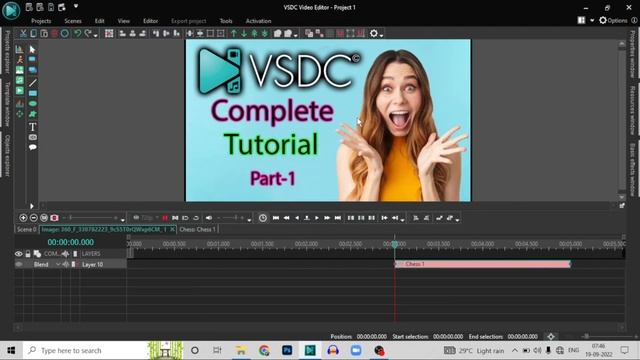Open the Tools menu

226,21
